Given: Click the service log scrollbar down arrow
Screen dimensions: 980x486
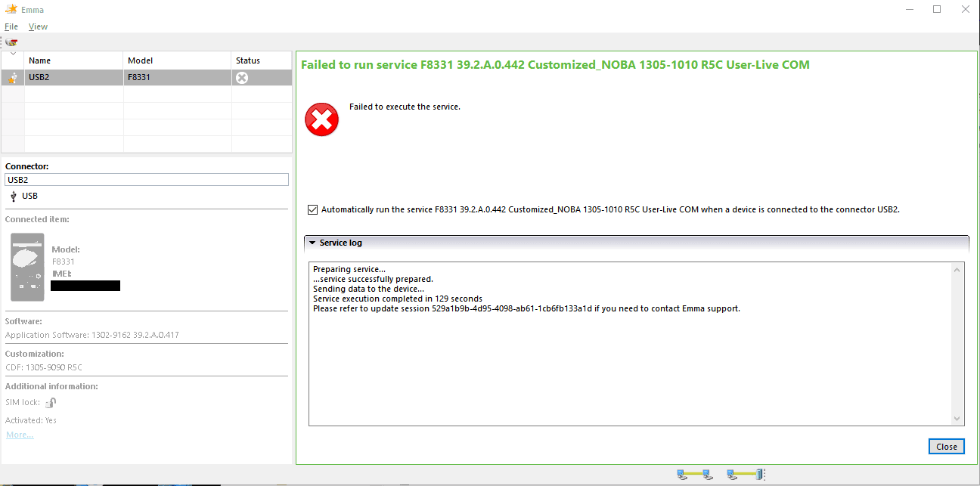Looking at the screenshot, I should click(x=958, y=419).
